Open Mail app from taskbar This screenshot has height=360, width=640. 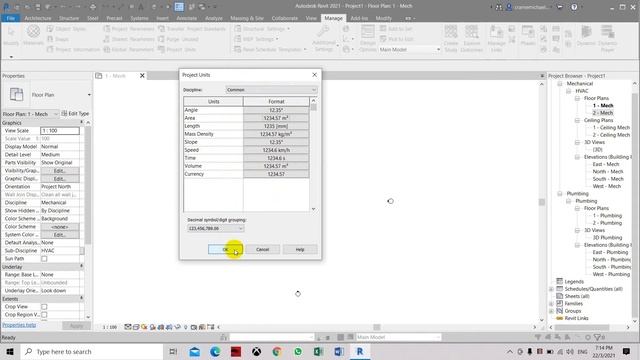pyautogui.click(x=195, y=351)
